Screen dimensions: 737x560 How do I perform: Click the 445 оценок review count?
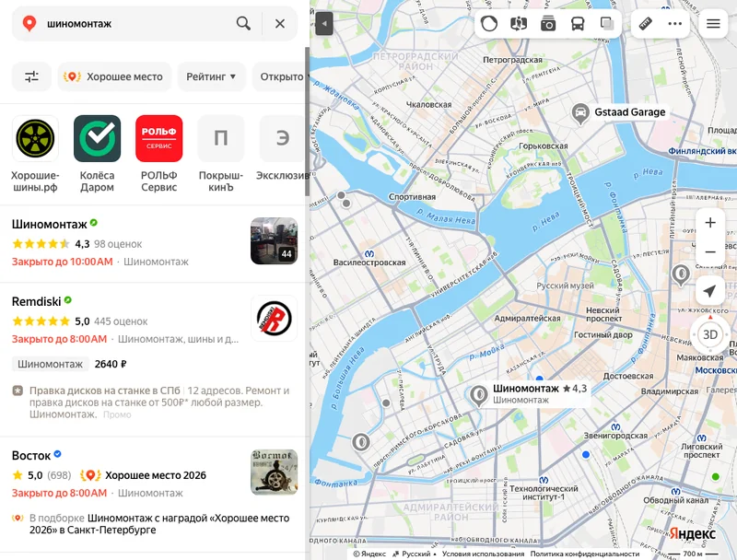[x=121, y=321]
